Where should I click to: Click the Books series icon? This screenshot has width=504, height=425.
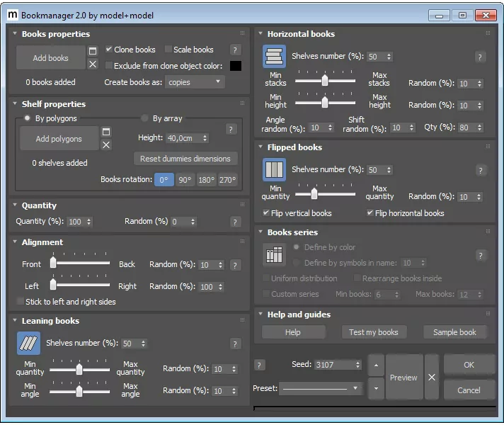click(274, 255)
